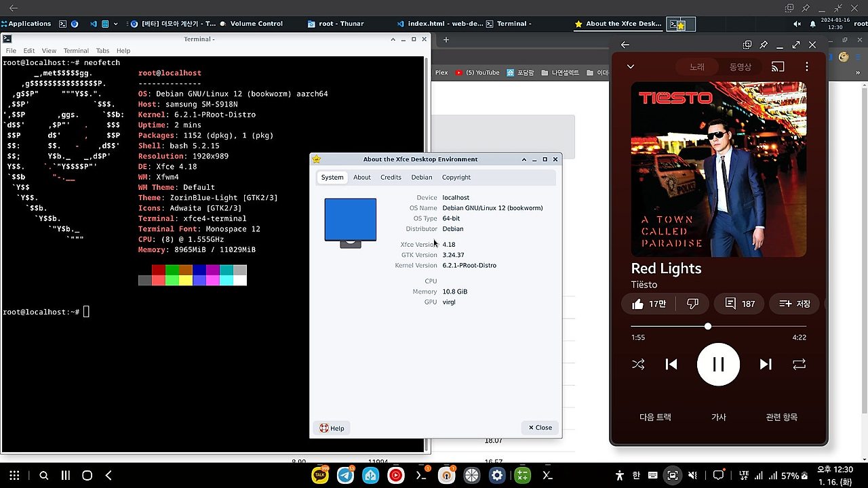This screenshot has height=488, width=868.
Task: Open the apps grid in the bottom taskbar
Action: (x=14, y=476)
